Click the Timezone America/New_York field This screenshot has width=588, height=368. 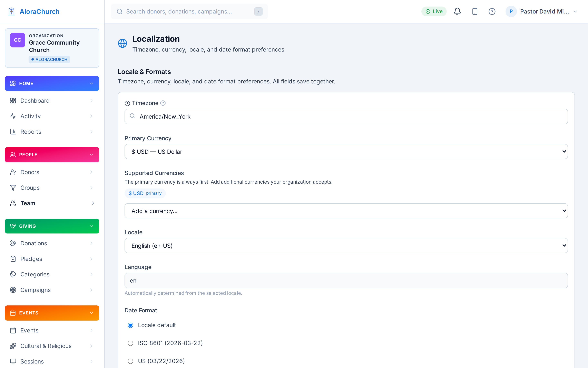[x=346, y=117]
